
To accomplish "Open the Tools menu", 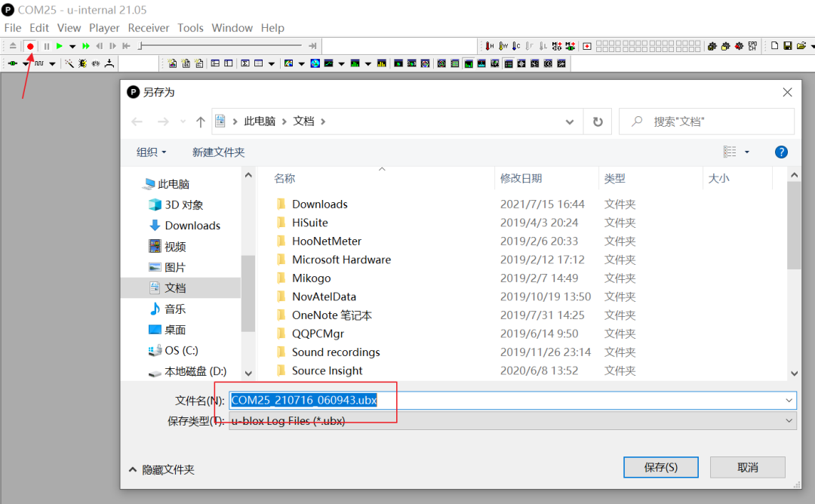I will click(190, 27).
